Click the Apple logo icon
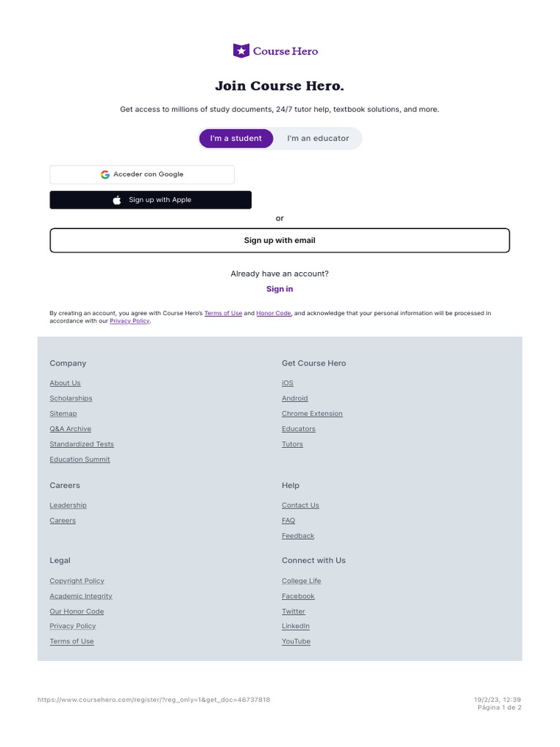This screenshot has height=747, width=560. (x=117, y=201)
